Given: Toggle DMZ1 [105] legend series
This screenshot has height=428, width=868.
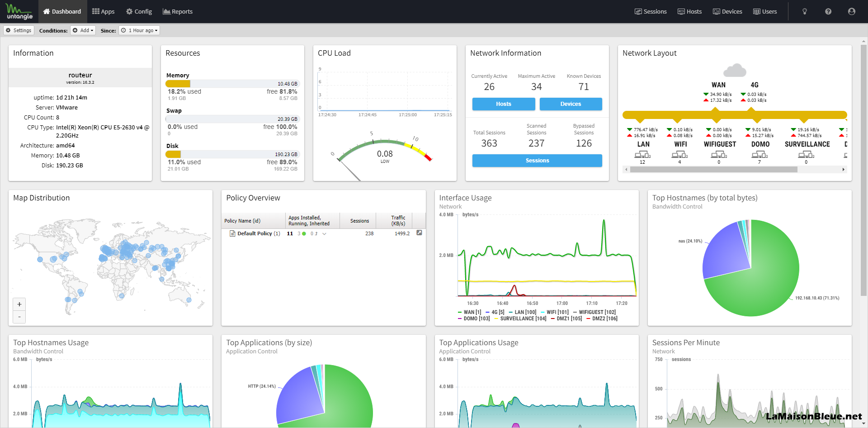Looking at the screenshot, I should click(566, 319).
